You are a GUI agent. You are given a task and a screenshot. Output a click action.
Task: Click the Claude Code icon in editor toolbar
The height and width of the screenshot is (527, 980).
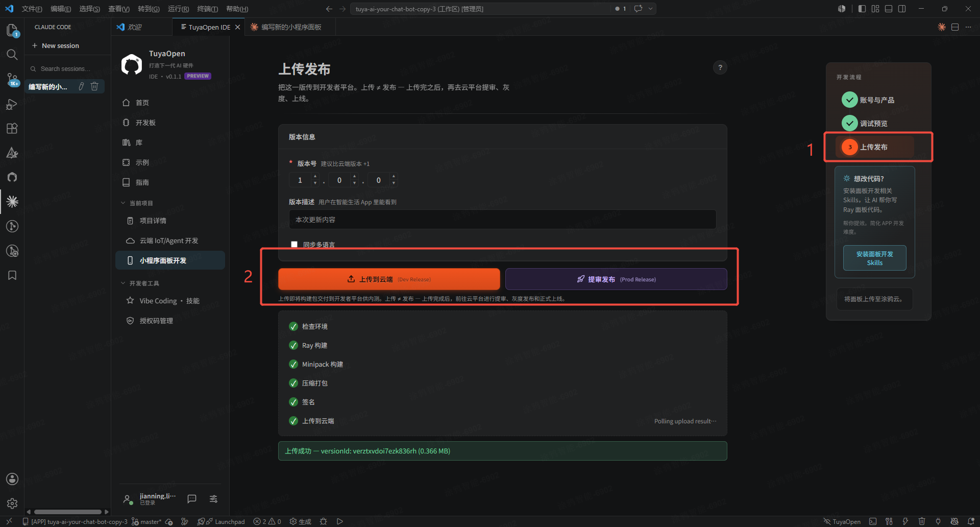tap(942, 27)
